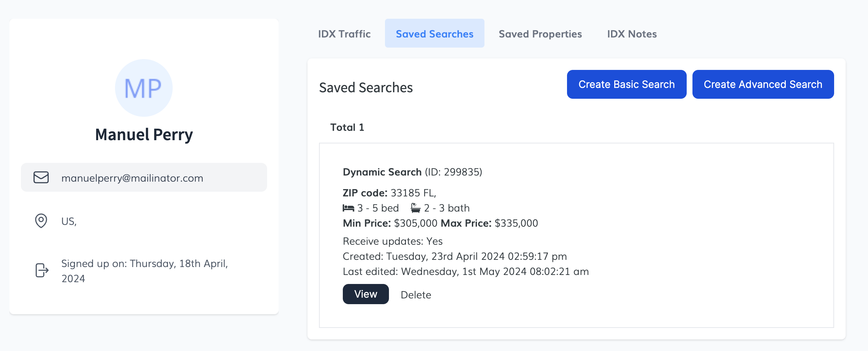The image size is (868, 351).
Task: Click the manuelperry@mailinator.com email address
Action: pyautogui.click(x=132, y=178)
